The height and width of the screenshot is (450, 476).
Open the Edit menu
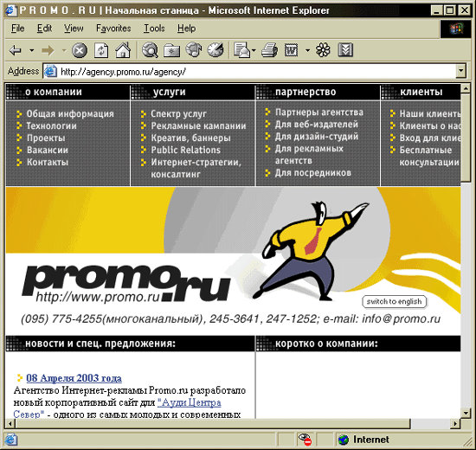click(44, 29)
